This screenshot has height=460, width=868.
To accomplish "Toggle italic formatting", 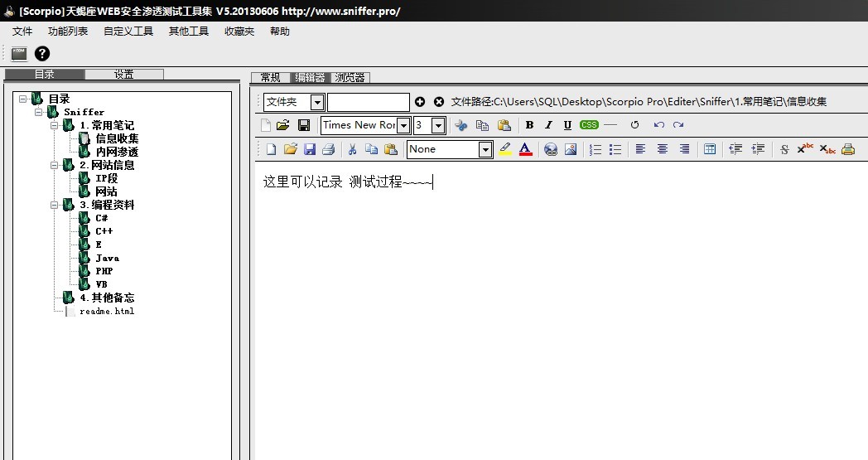I will pos(548,125).
